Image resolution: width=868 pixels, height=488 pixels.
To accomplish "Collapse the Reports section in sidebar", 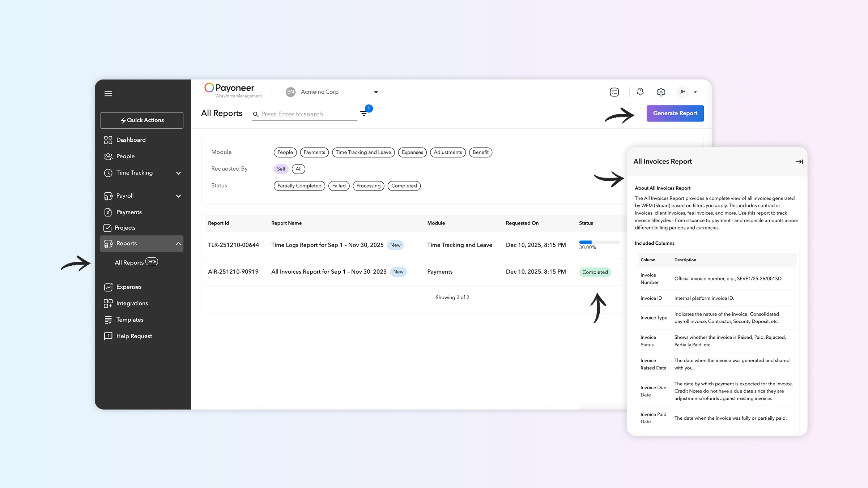I will click(x=178, y=243).
